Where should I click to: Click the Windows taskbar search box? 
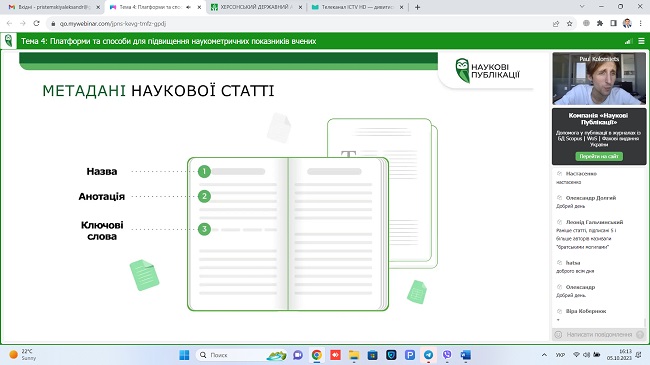pos(241,355)
